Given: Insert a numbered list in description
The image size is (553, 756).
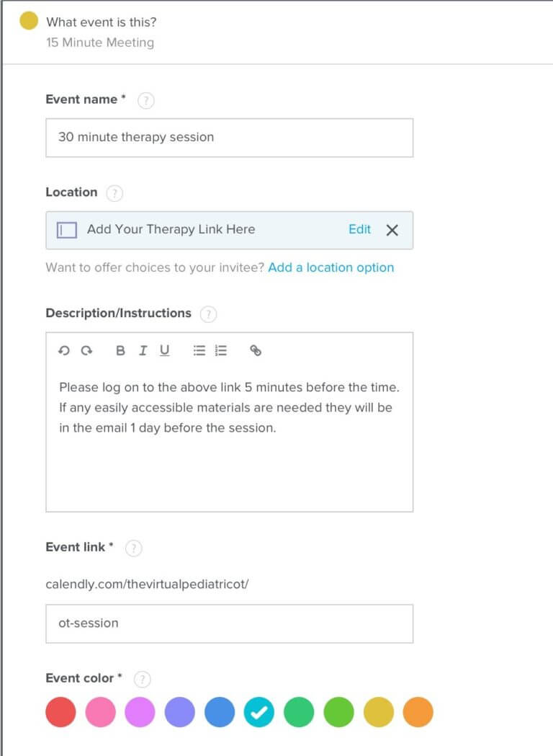Looking at the screenshot, I should 220,351.
